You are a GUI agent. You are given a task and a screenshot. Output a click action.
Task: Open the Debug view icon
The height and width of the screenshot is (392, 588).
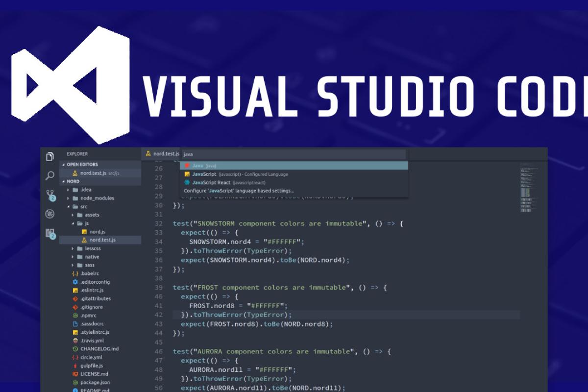tap(50, 214)
